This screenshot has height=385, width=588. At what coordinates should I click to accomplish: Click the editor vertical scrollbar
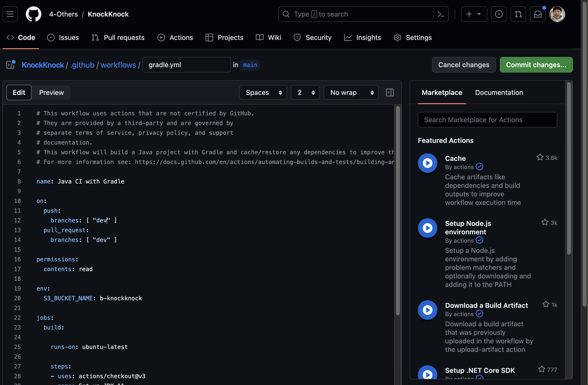398,210
